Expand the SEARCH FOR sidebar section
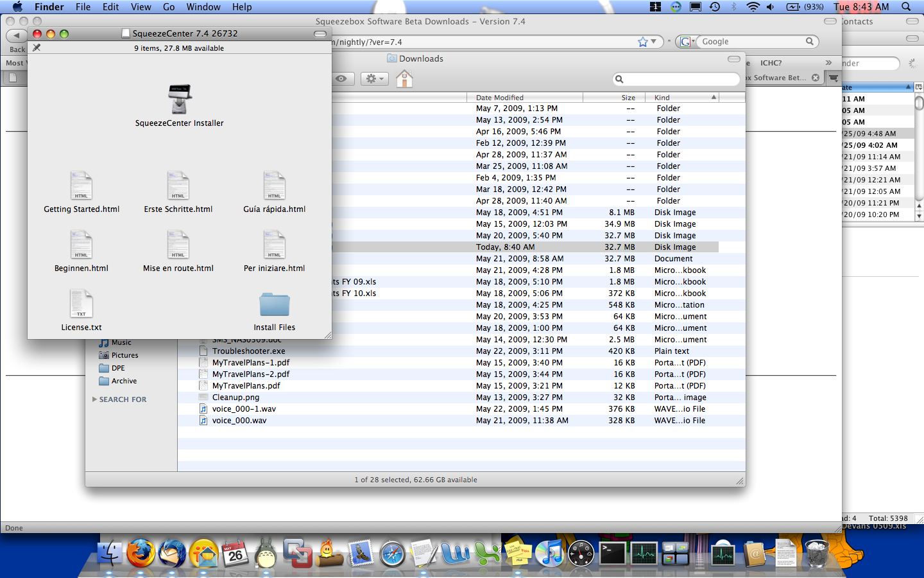The image size is (924, 578). [95, 399]
